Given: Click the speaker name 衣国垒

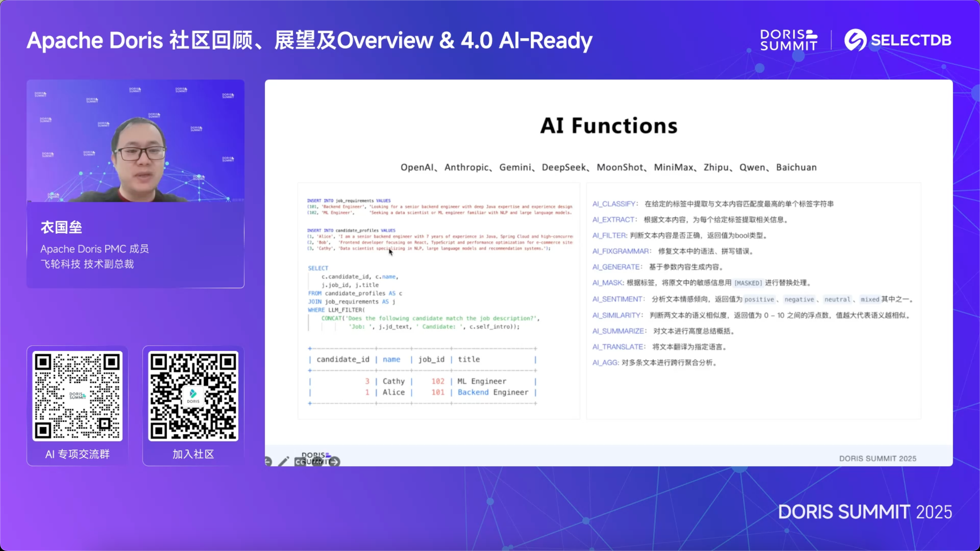Looking at the screenshot, I should (x=61, y=227).
